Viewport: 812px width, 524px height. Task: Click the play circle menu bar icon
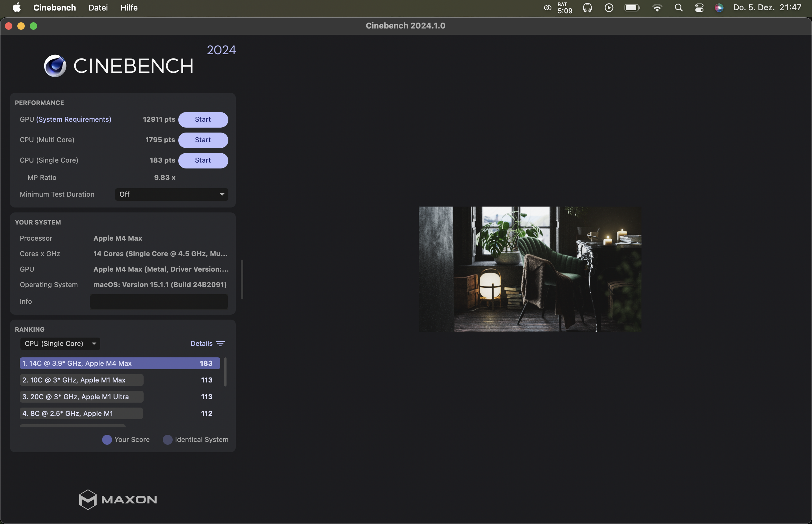pyautogui.click(x=609, y=7)
